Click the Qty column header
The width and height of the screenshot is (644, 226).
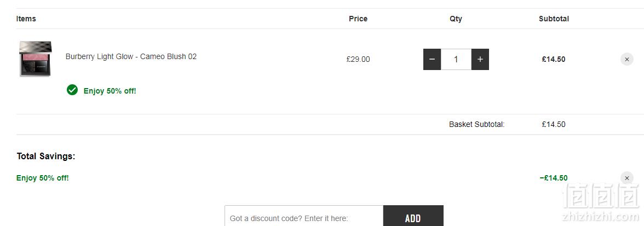click(456, 19)
